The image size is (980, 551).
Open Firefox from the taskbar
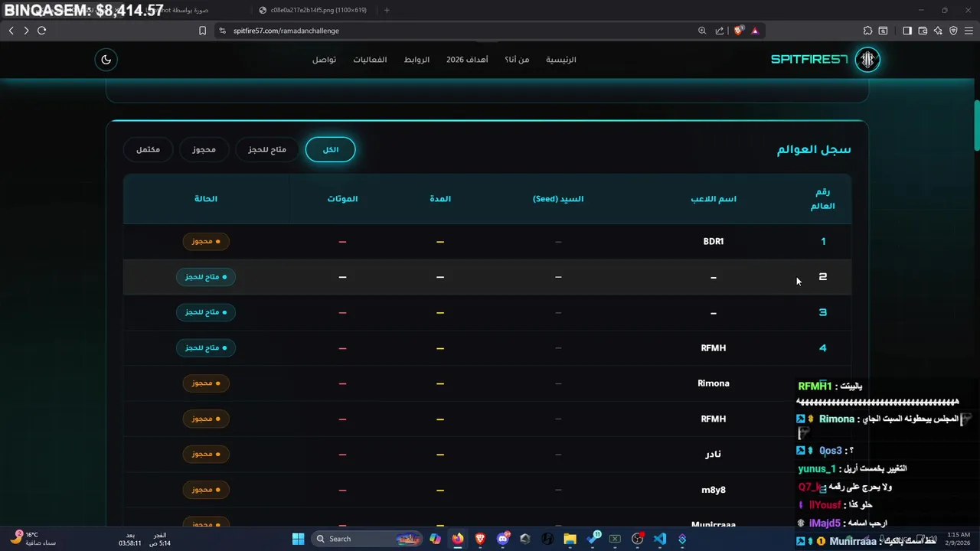pos(458,539)
